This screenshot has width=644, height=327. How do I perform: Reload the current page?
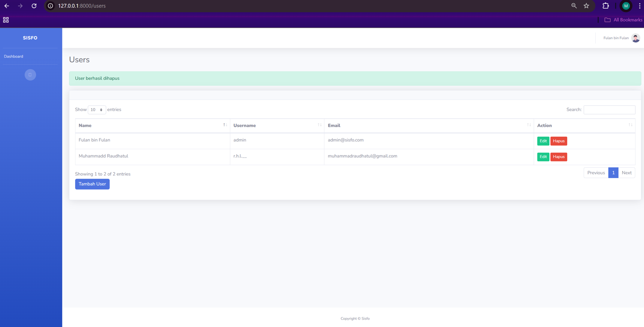click(x=34, y=6)
